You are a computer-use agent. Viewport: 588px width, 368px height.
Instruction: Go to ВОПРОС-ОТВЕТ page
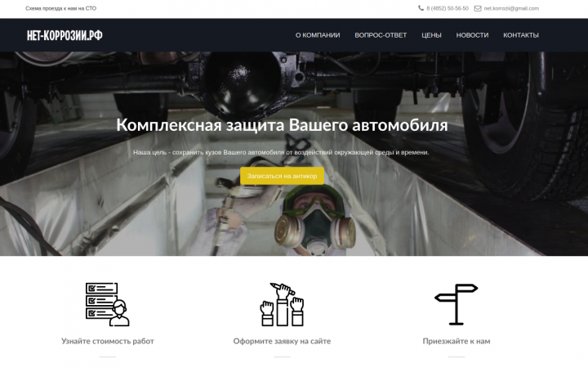click(x=381, y=35)
